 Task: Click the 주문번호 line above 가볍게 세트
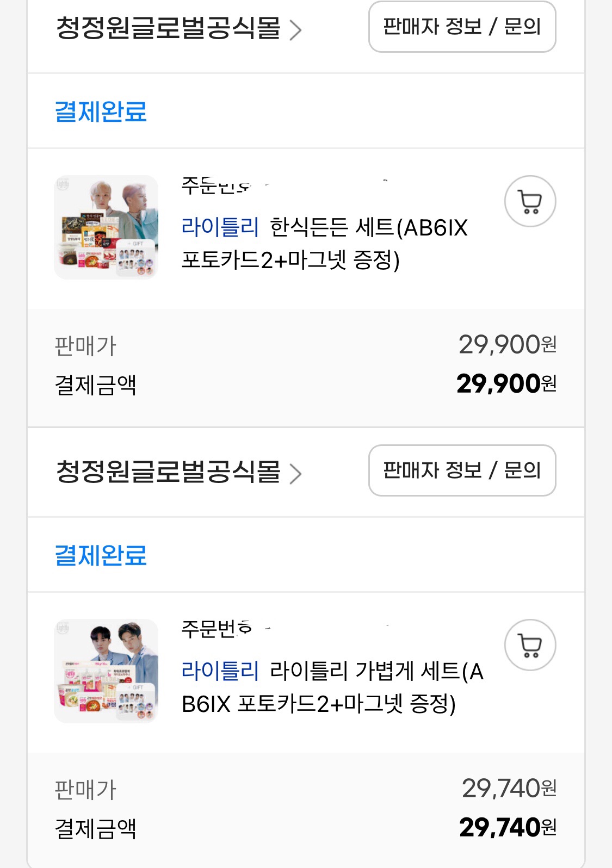218,629
